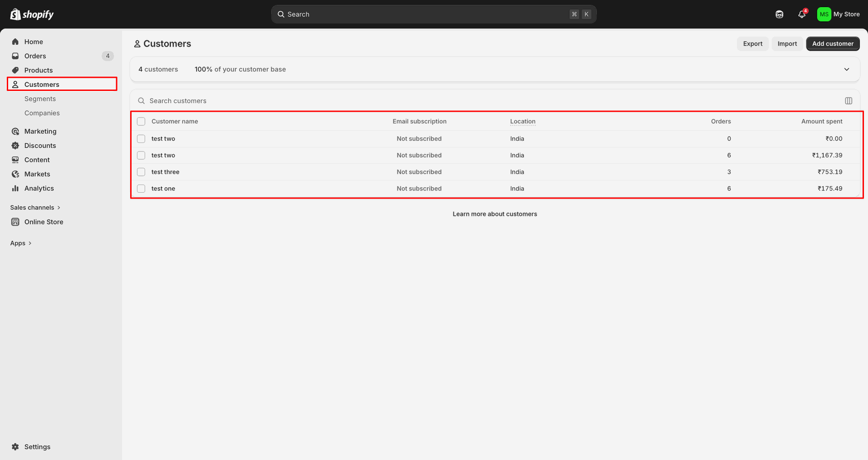Expand the Sales channels section
The image size is (868, 460).
point(35,208)
